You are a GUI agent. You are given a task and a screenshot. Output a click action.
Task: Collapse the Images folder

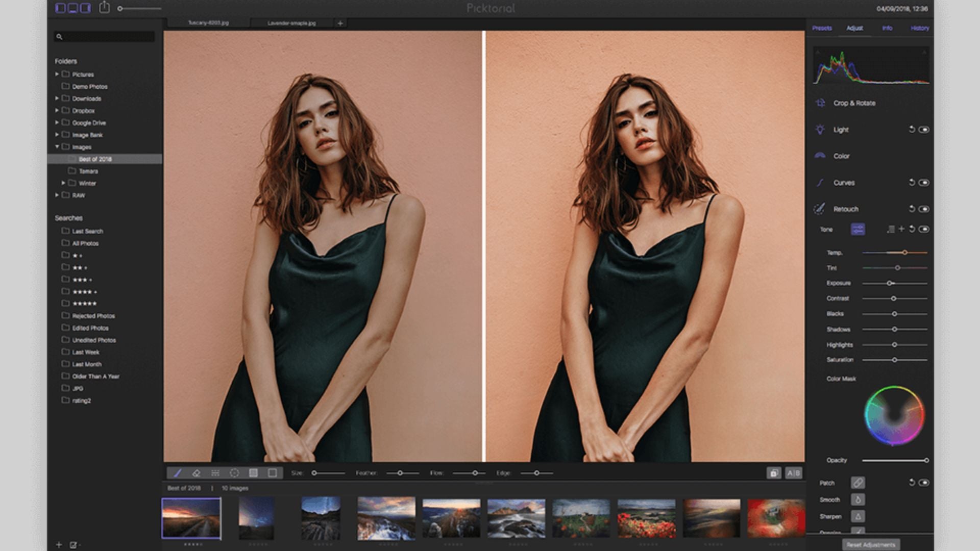[57, 147]
